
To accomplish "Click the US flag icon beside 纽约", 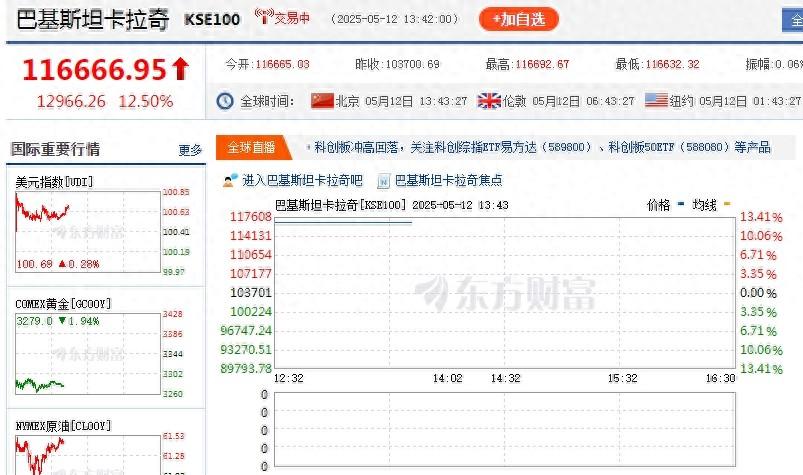I will pyautogui.click(x=656, y=100).
